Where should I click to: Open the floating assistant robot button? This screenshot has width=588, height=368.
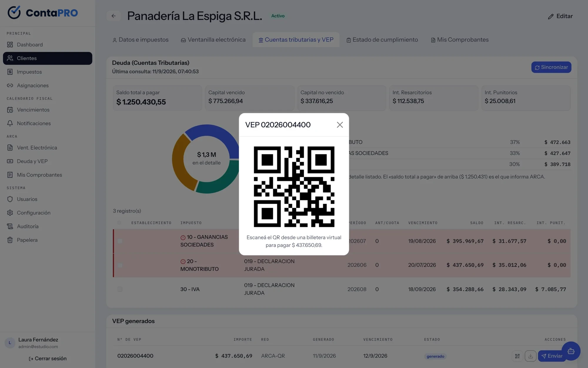click(571, 351)
